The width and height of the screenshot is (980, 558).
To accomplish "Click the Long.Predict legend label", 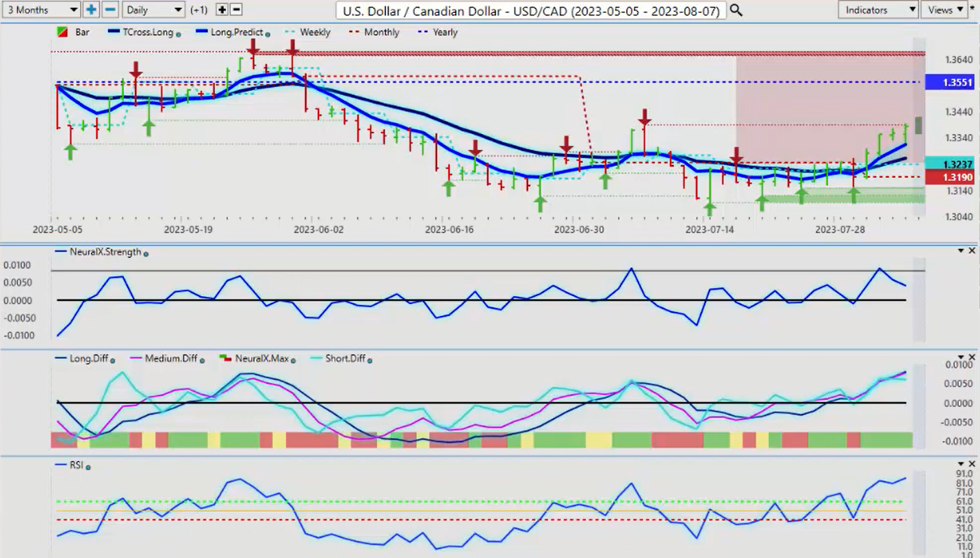I will coord(236,32).
